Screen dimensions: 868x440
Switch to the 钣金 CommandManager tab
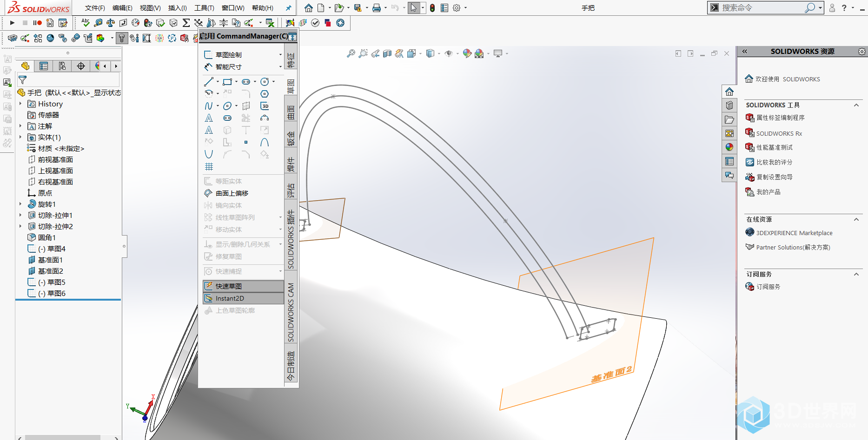pyautogui.click(x=291, y=139)
